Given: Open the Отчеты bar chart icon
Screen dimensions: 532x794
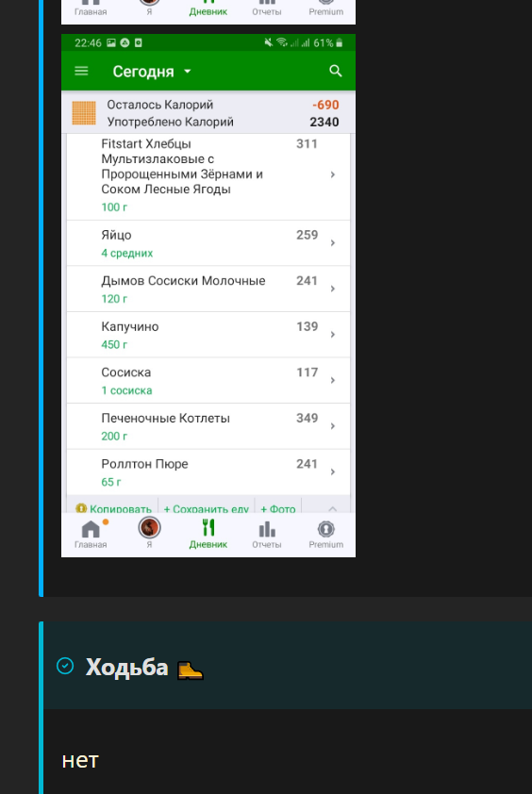Looking at the screenshot, I should click(x=267, y=530).
